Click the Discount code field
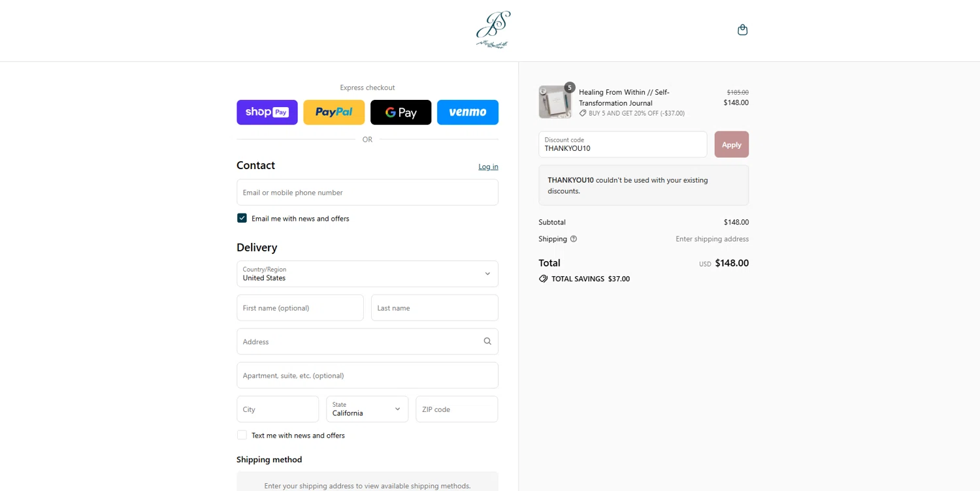Image resolution: width=980 pixels, height=491 pixels. point(623,144)
